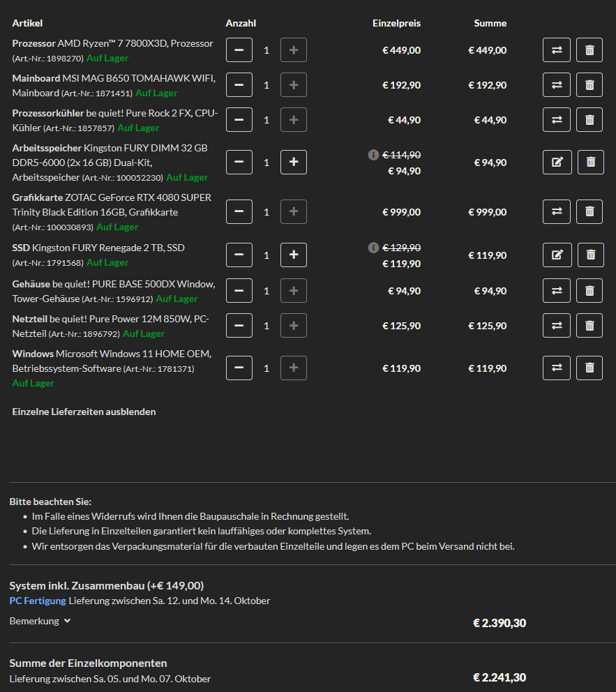Open the AMD Ryzen 7 7800X3D product name

coord(135,43)
